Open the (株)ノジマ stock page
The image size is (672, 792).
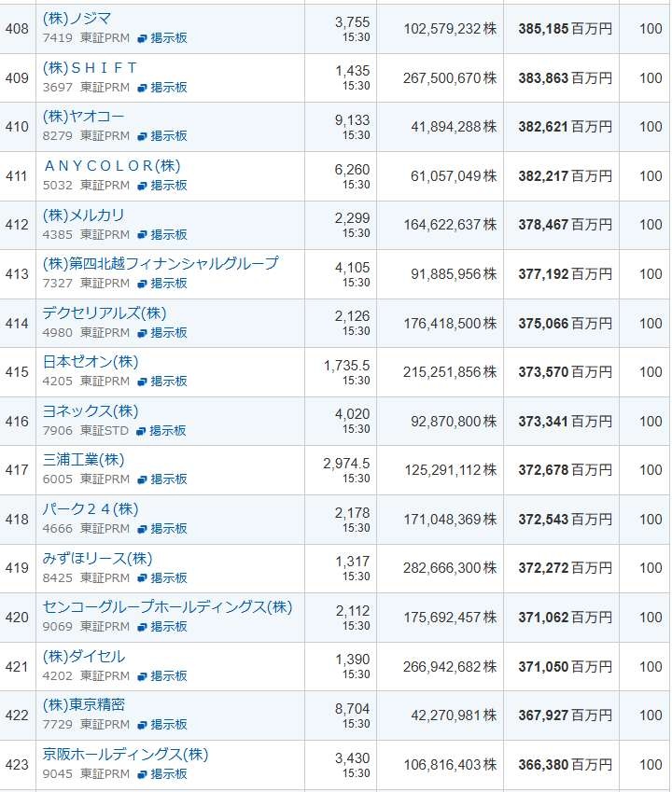click(76, 19)
